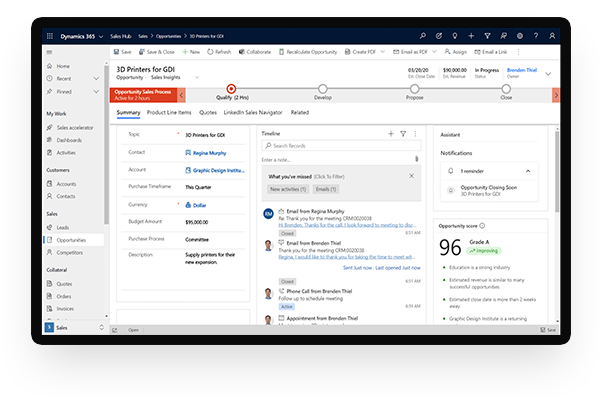Open Contacts in sidebar
Screen dimensions: 604x400
[x=66, y=196]
